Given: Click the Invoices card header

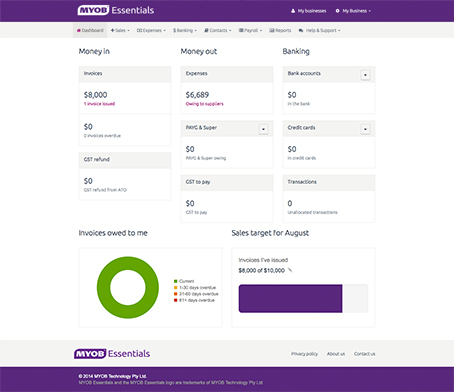Looking at the screenshot, I should pos(125,74).
